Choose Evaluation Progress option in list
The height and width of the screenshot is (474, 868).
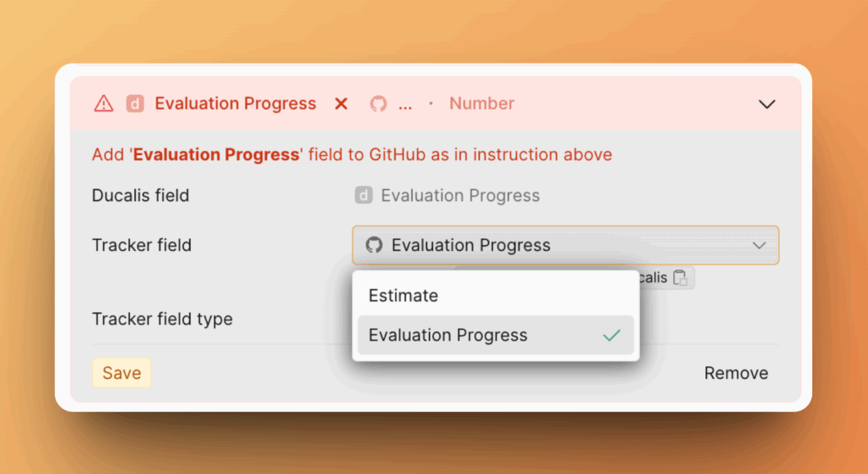[x=448, y=336]
